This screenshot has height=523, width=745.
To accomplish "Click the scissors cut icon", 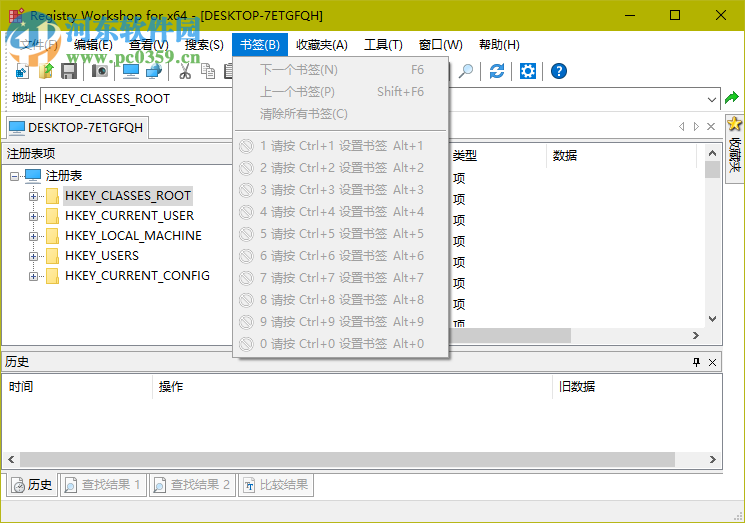I will pyautogui.click(x=185, y=71).
